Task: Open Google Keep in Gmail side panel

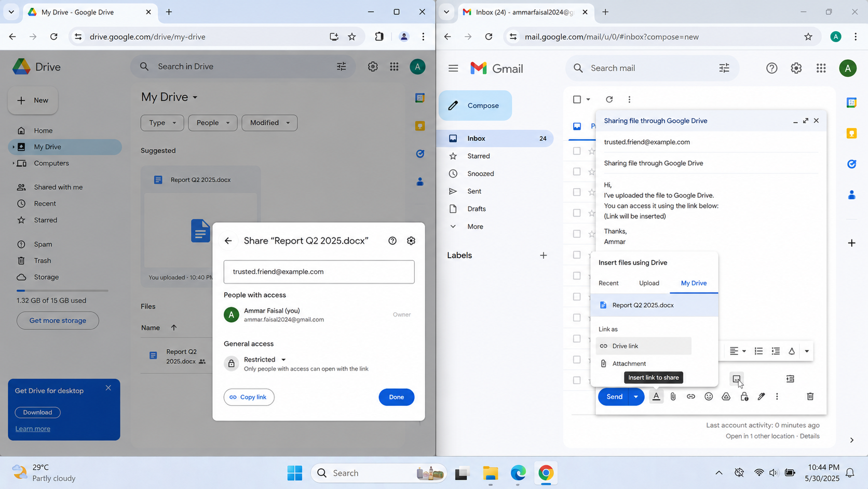Action: click(x=852, y=134)
